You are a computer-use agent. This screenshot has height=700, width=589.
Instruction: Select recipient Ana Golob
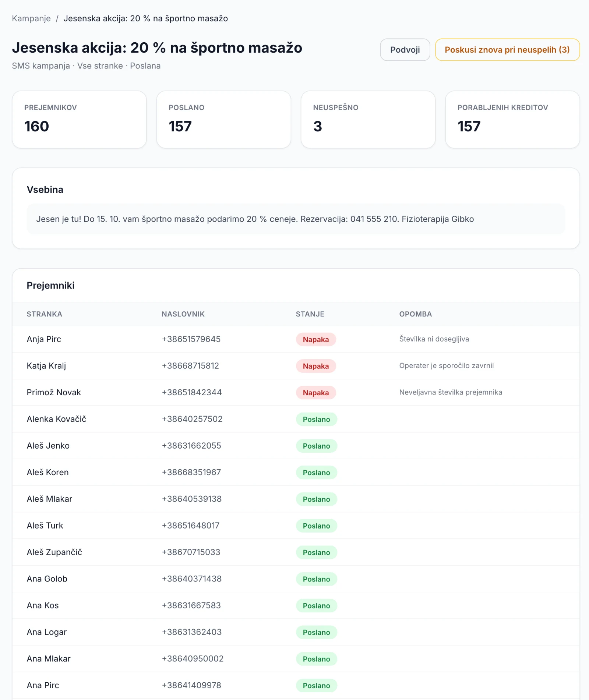[x=47, y=579]
